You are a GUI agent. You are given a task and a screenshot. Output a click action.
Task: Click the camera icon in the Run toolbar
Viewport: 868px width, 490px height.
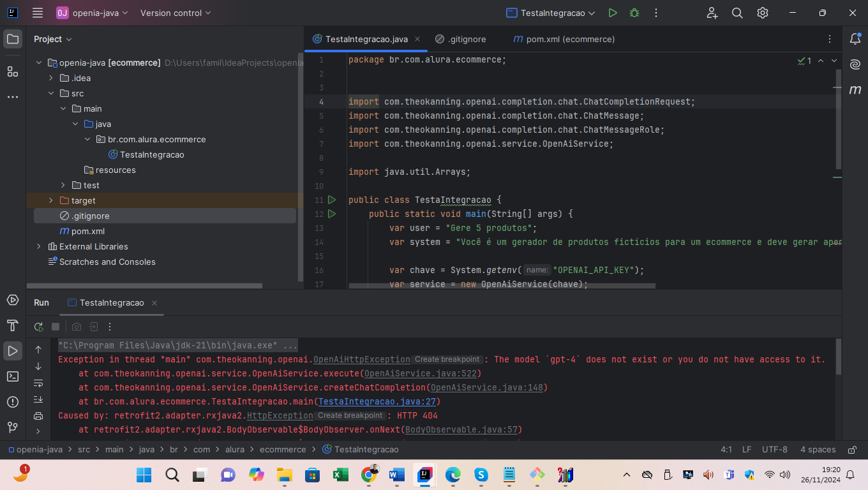pos(77,327)
